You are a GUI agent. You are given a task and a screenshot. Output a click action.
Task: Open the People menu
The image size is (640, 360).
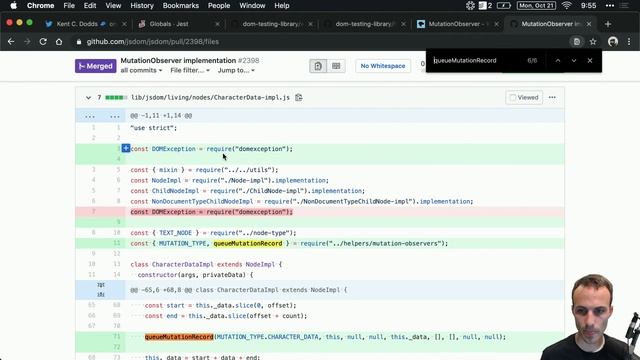[x=219, y=6]
